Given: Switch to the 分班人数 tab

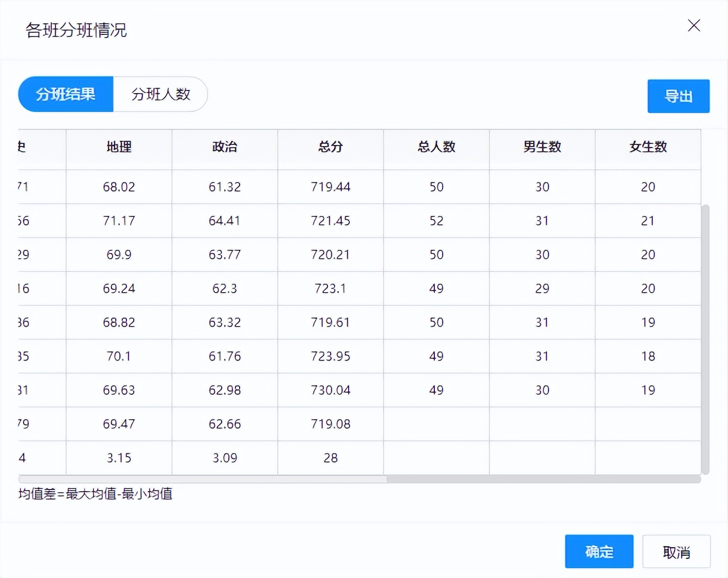Looking at the screenshot, I should coord(161,94).
